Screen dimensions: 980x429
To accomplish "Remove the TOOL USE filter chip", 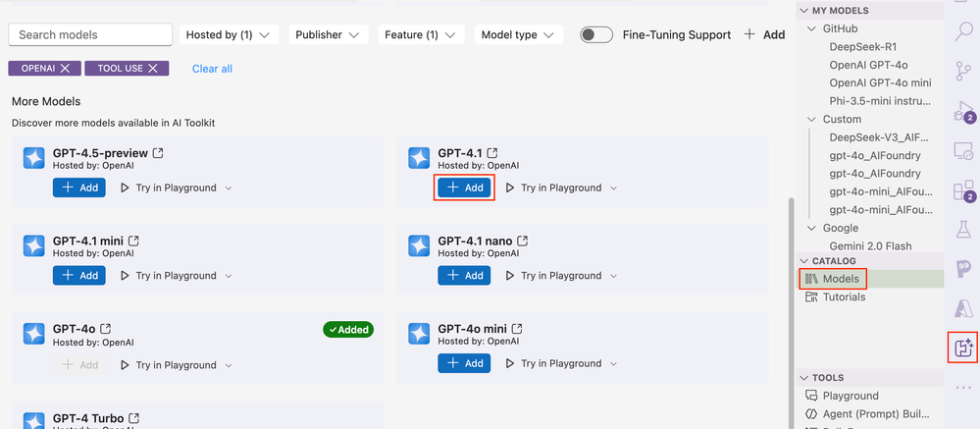I will (x=152, y=69).
